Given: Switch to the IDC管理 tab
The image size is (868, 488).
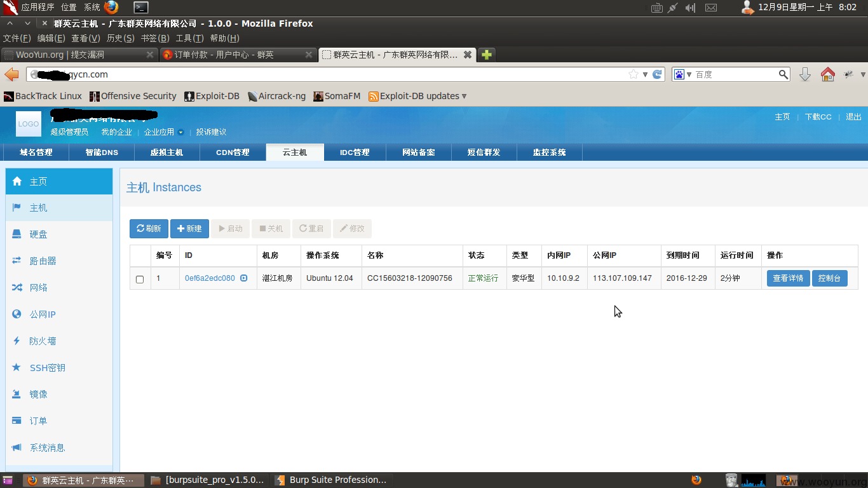Looking at the screenshot, I should (x=355, y=152).
